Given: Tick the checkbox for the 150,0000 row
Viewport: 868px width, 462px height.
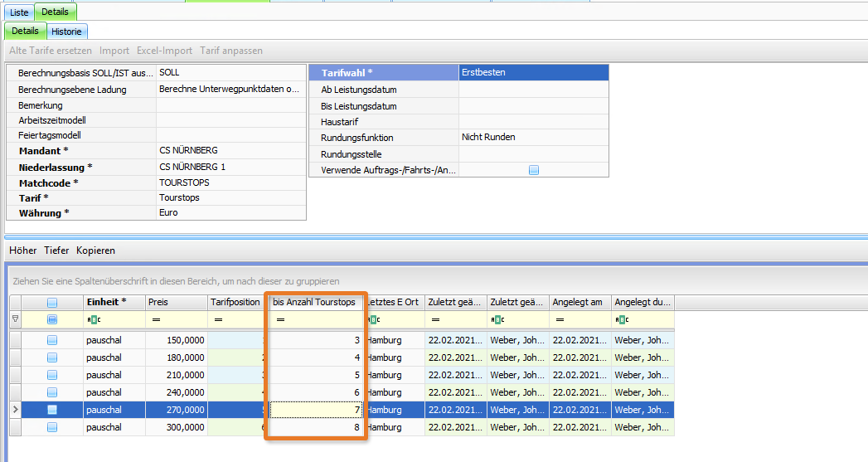Looking at the screenshot, I should pos(52,340).
